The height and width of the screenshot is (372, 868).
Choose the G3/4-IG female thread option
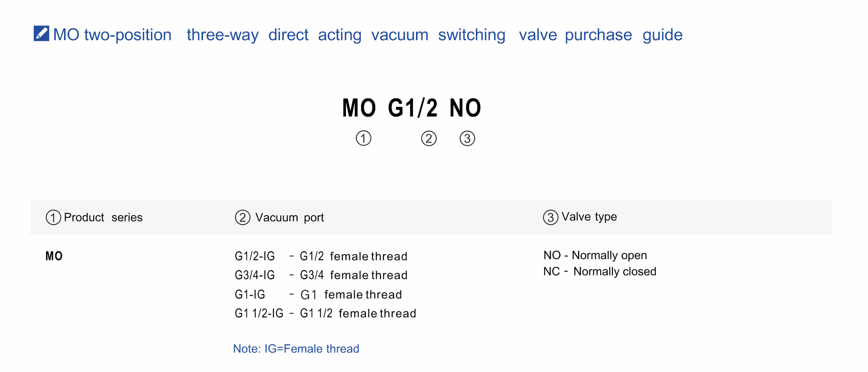[321, 275]
